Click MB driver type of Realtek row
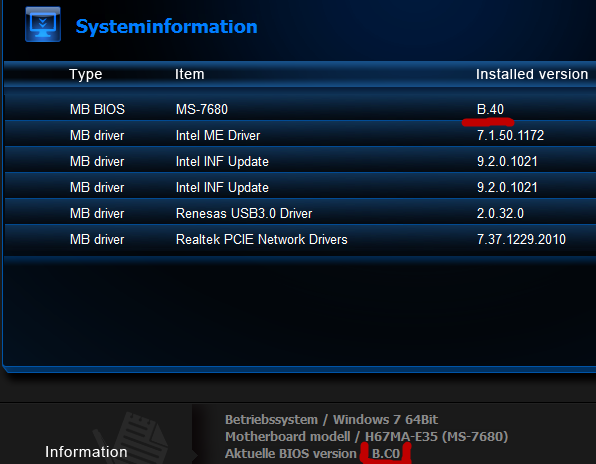 97,239
